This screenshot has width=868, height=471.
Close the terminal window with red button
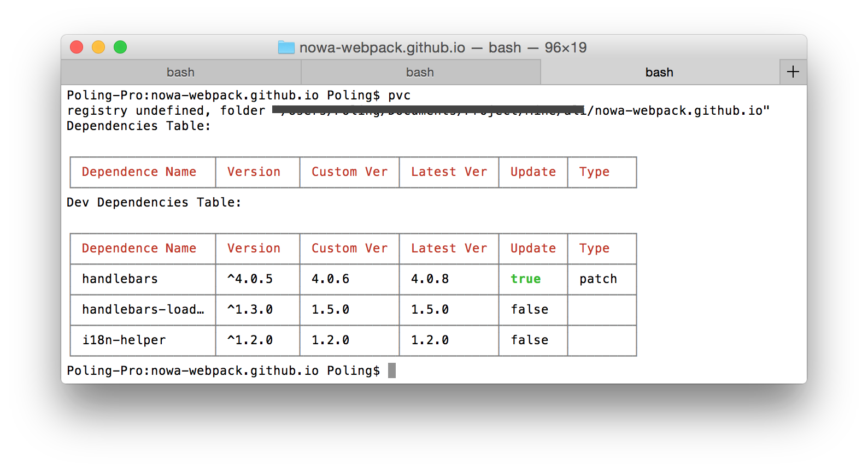tap(77, 48)
